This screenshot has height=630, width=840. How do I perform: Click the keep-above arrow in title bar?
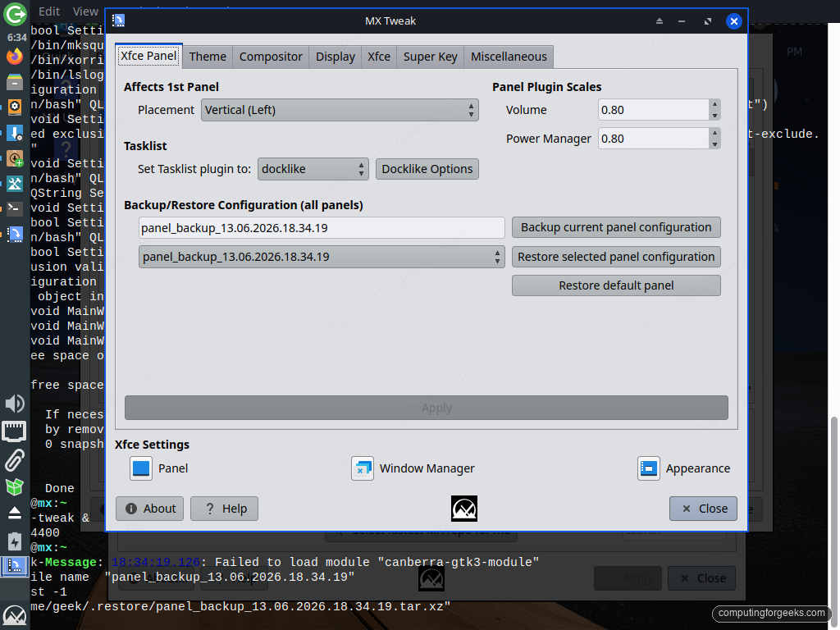660,21
